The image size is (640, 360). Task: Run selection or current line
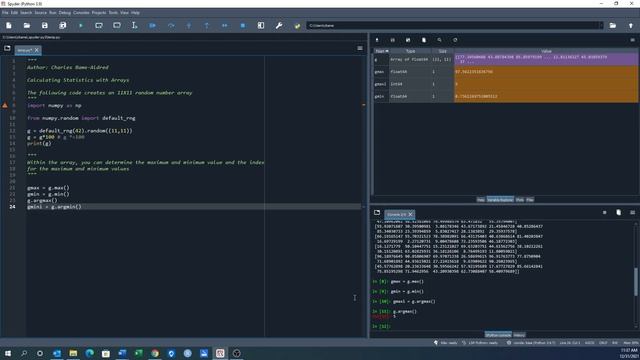click(134, 25)
